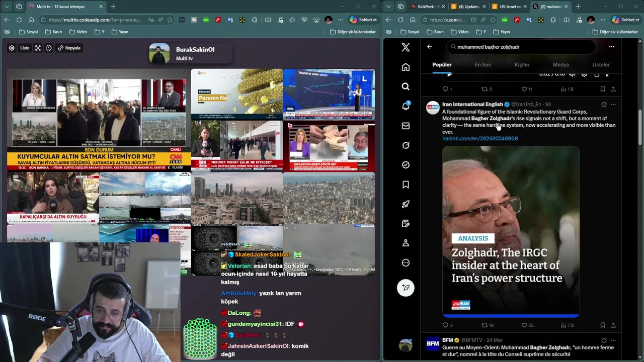Bookmark the Iran International Zolghadr tweet
Screen dimensions: 644x362
(x=602, y=325)
